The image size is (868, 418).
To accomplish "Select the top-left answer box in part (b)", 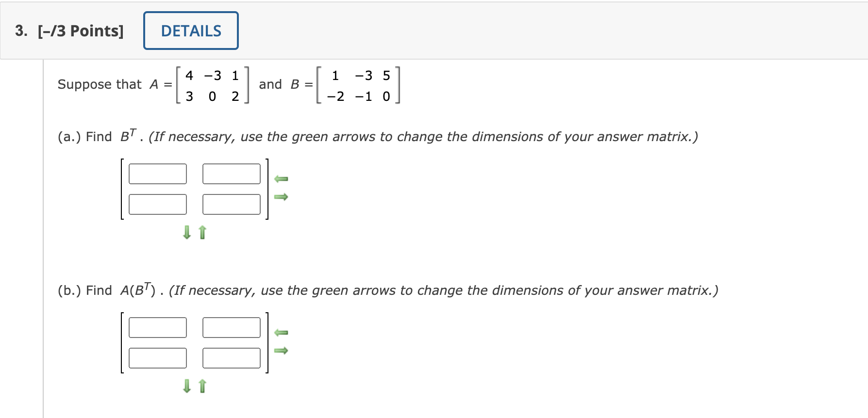I will 157,327.
